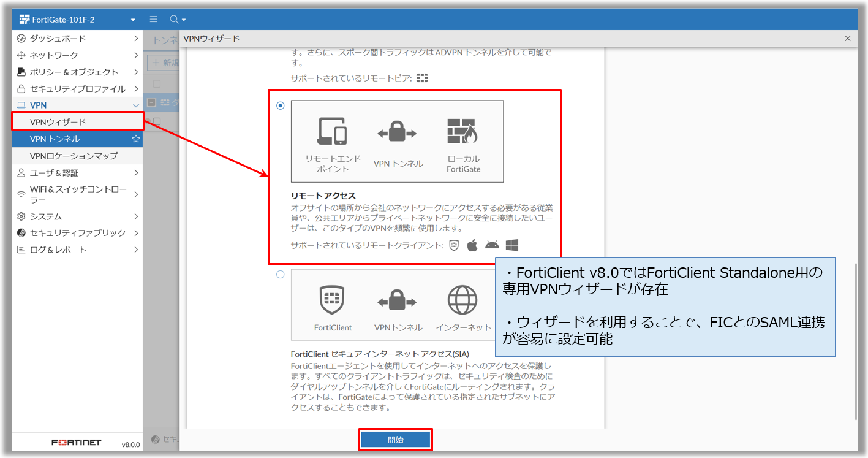Select VPN トンネル in the sidebar
Image resolution: width=868 pixels, height=458 pixels.
point(77,139)
